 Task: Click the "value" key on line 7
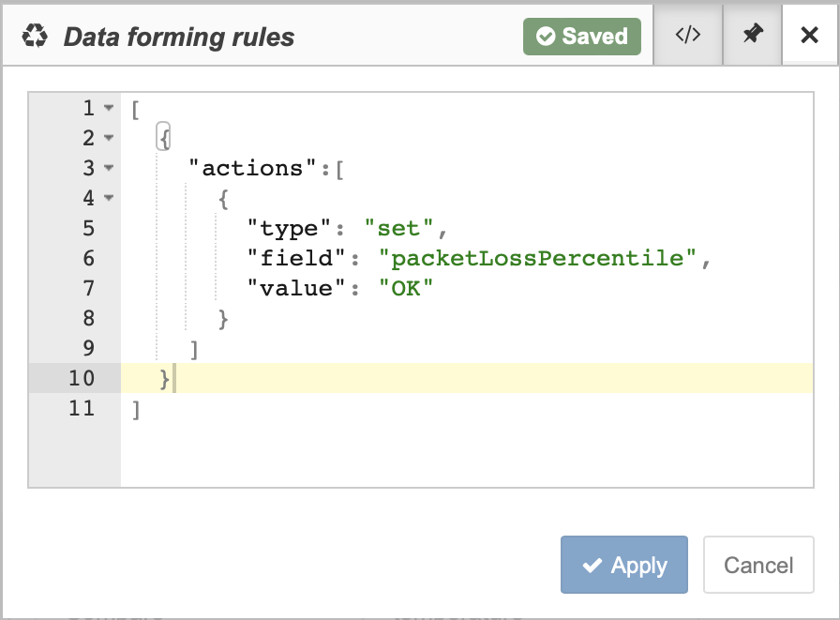[x=296, y=288]
